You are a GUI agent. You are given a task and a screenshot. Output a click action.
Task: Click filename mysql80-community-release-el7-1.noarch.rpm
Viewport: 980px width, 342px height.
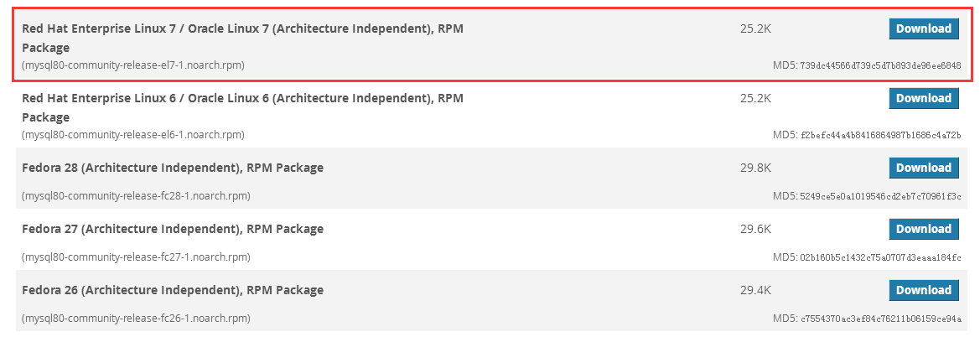[x=133, y=65]
